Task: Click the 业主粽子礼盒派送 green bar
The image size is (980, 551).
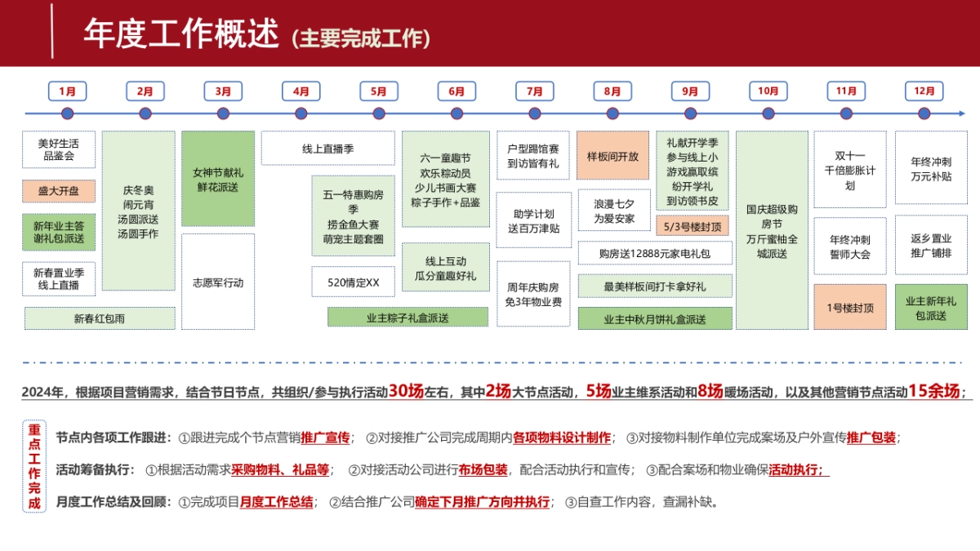Action: (408, 317)
